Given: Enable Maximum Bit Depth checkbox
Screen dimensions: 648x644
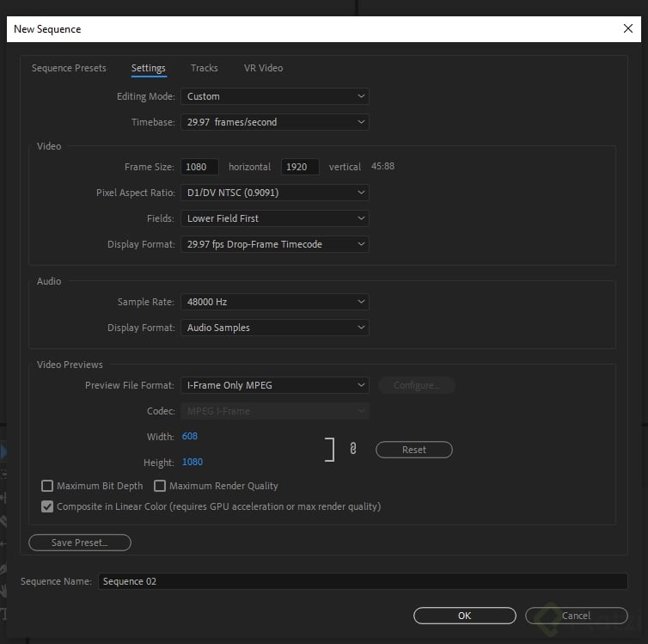Looking at the screenshot, I should [47, 486].
